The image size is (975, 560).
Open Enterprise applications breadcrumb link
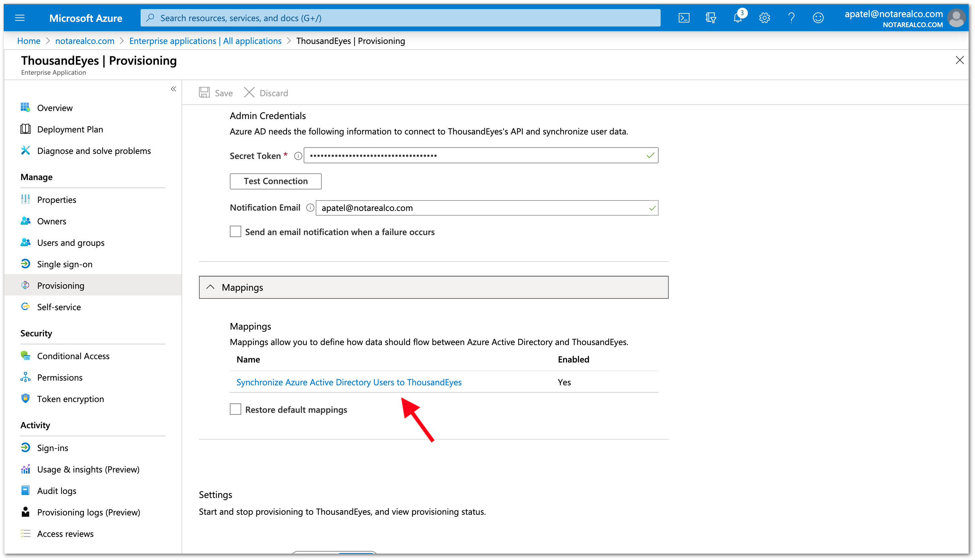click(x=205, y=41)
